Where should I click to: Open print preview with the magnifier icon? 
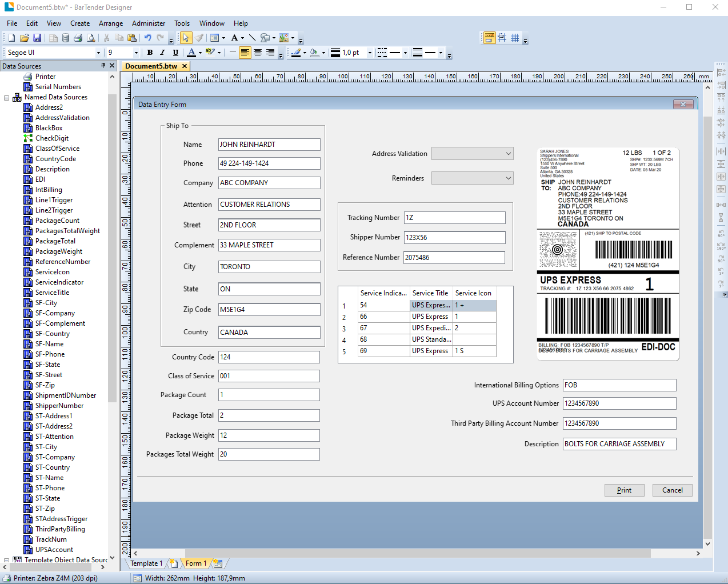(x=91, y=38)
